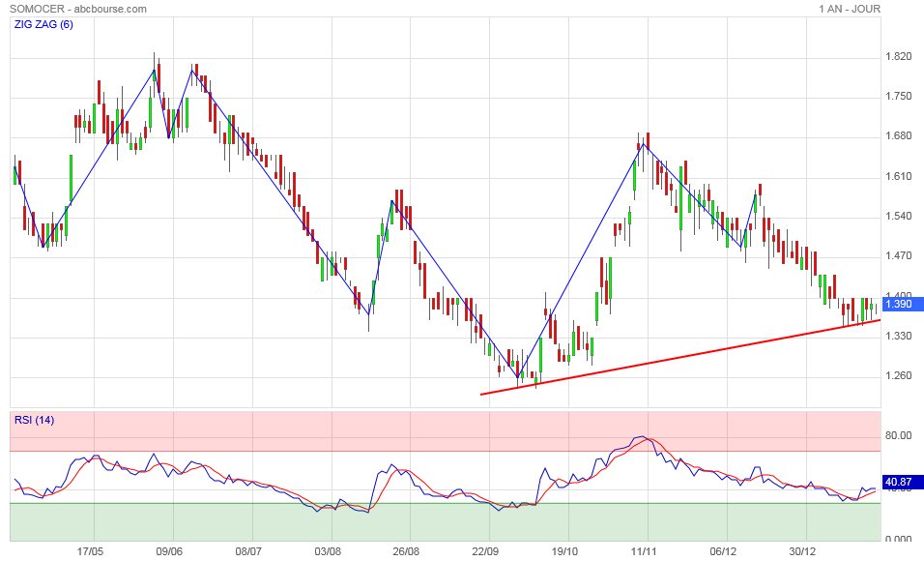Click the 03/08 date label
This screenshot has height=561, width=924.
[x=328, y=551]
